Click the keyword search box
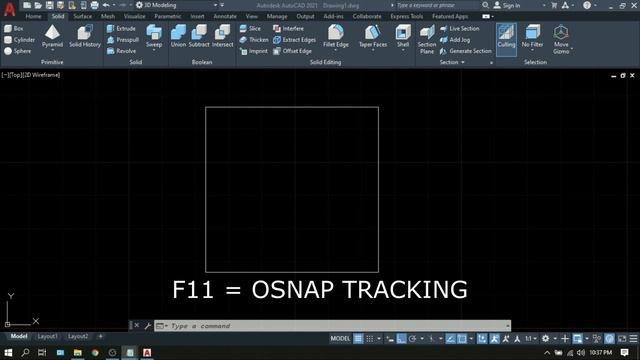 [437, 5]
